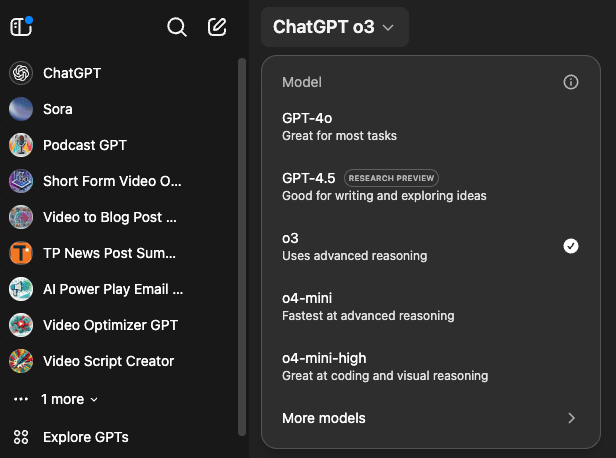The width and height of the screenshot is (616, 458).
Task: Open the search chats magnifier icon
Action: (x=177, y=27)
